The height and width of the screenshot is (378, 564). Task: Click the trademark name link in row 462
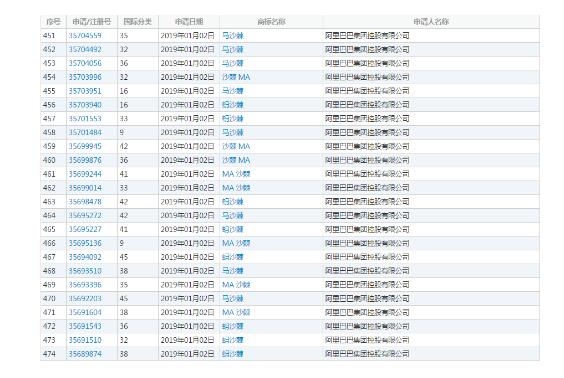(x=236, y=188)
